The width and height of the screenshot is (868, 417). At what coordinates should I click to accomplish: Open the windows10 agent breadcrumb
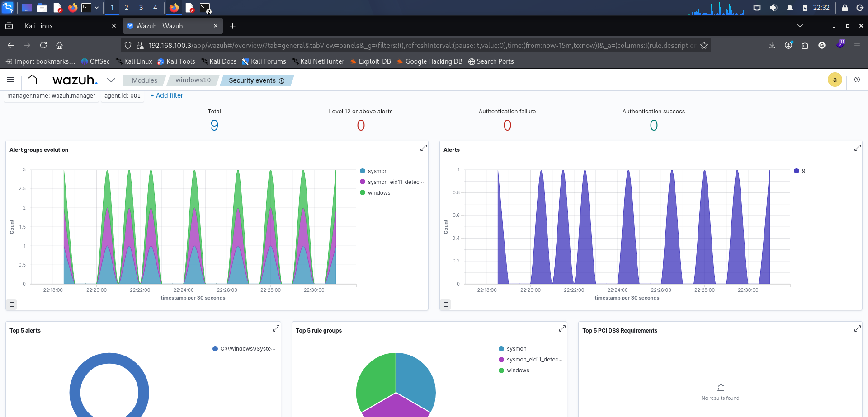pos(193,80)
